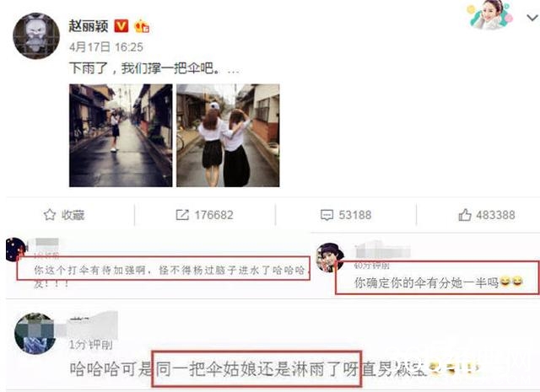Click the membership crown badge icon
The height and width of the screenshot is (392, 540).
pyautogui.click(x=142, y=26)
